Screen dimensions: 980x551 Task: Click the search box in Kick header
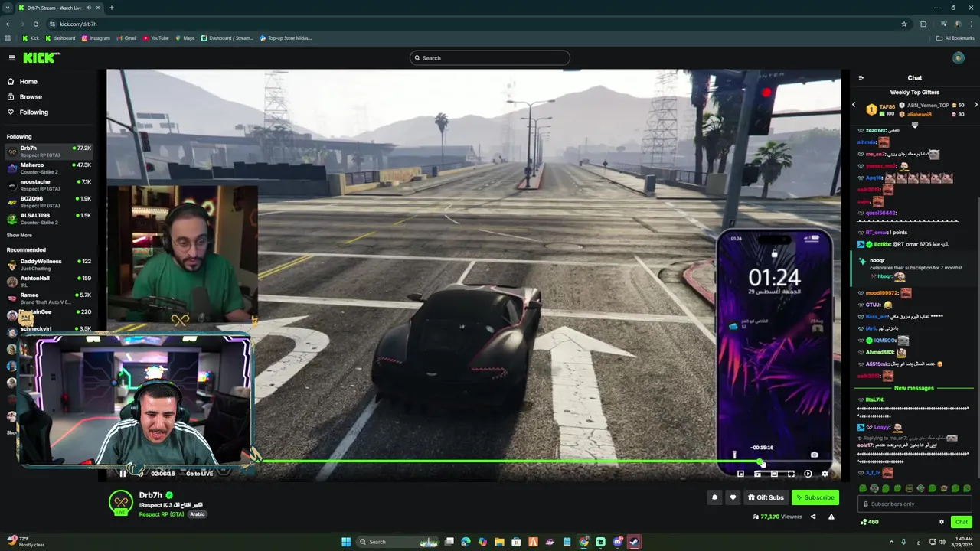(x=490, y=58)
